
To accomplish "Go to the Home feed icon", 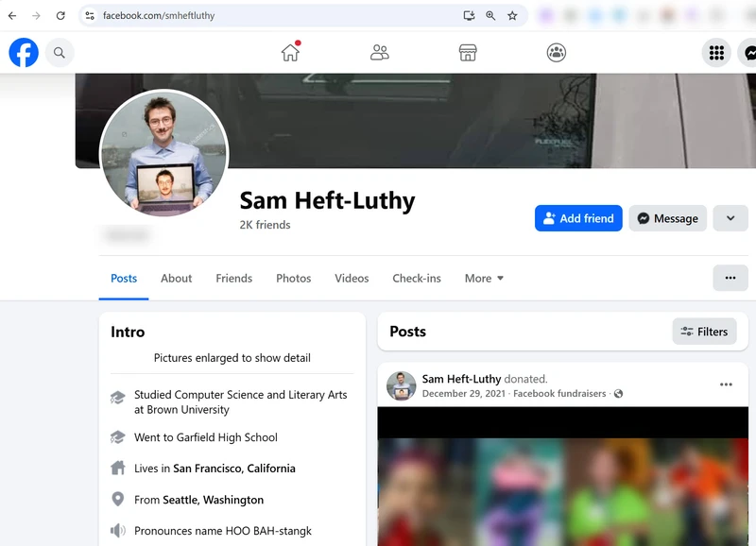I will click(290, 53).
